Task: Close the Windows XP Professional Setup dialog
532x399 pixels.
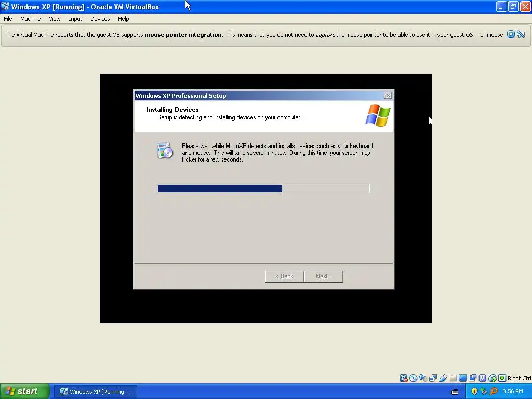Action: [388, 96]
